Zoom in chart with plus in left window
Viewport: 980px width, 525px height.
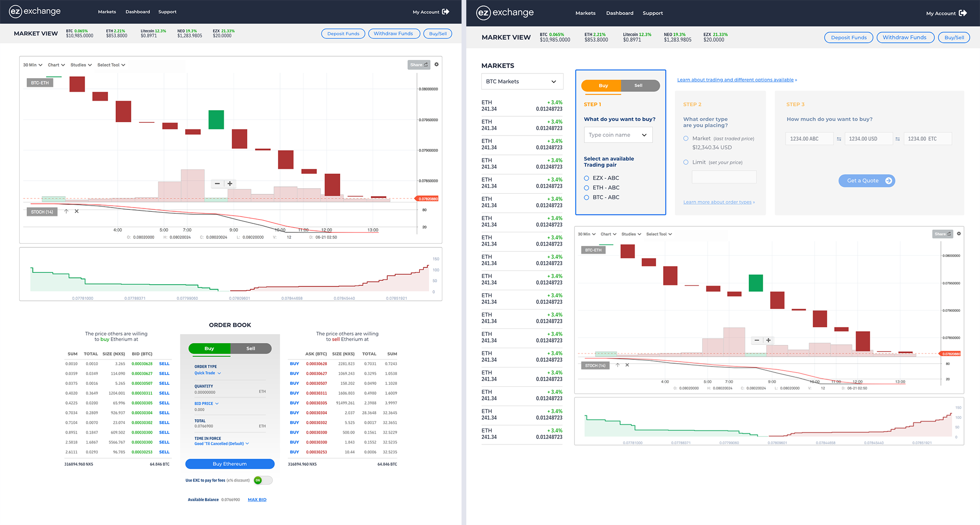[230, 183]
